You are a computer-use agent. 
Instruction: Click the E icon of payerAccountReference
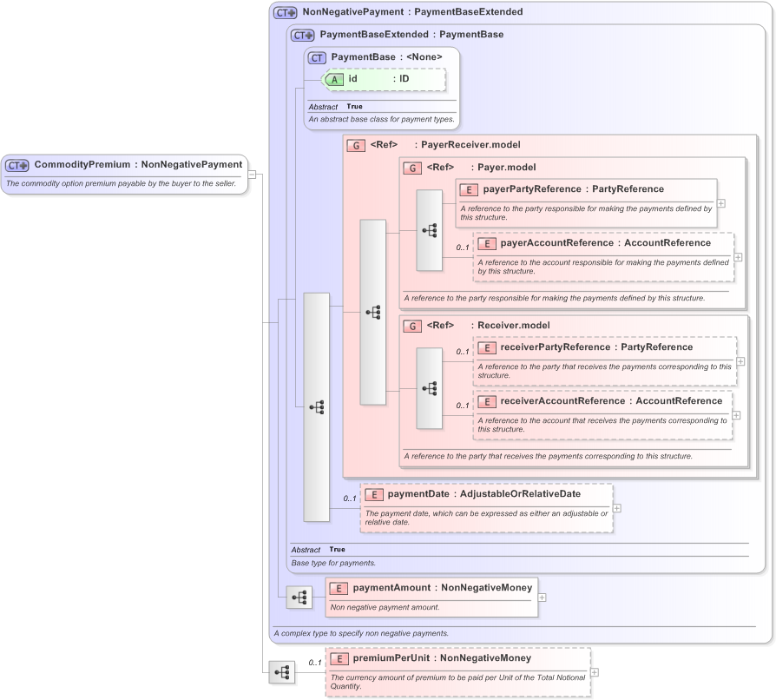[x=486, y=243]
